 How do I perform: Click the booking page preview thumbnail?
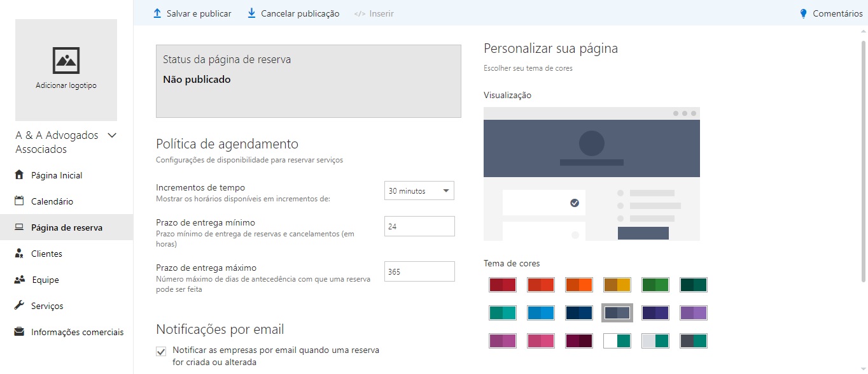pos(591,174)
